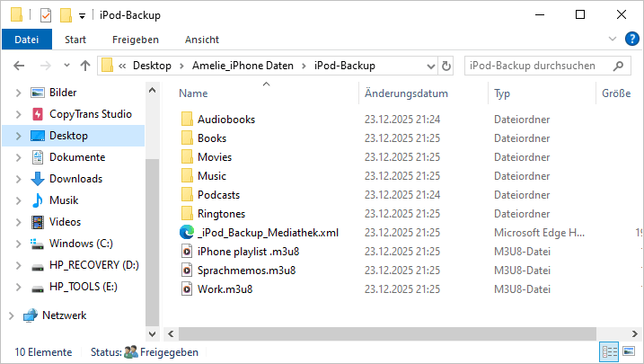Go forward with the right arrow button
The image size is (644, 364).
coord(45,66)
